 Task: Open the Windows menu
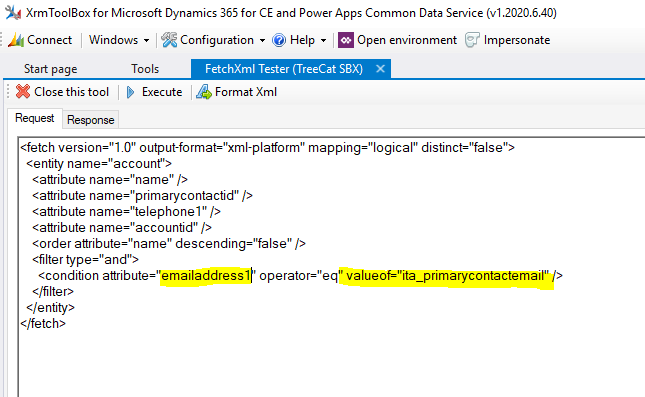coord(114,40)
